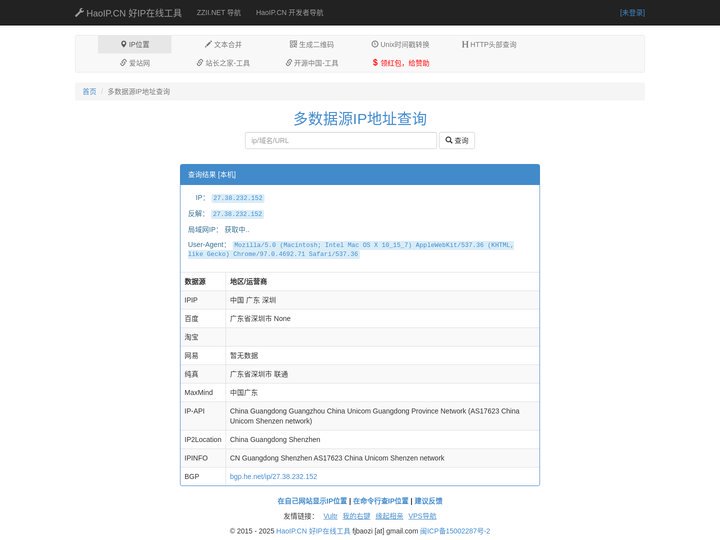The width and height of the screenshot is (720, 540).
Task: Open ZZII.NET 导航 in top bar
Action: (x=219, y=13)
